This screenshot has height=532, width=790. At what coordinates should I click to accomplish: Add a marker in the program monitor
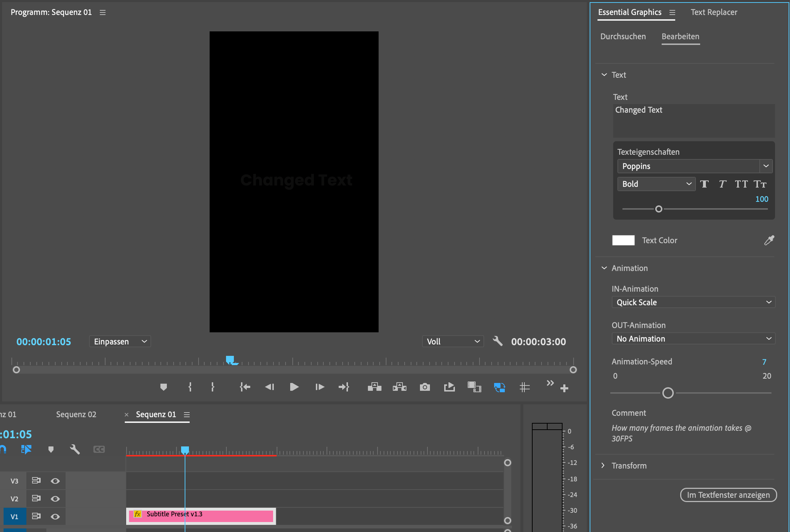(164, 387)
